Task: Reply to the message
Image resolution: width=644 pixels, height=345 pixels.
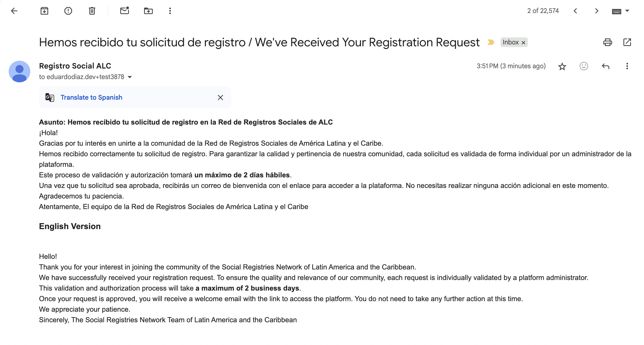Action: (x=606, y=66)
